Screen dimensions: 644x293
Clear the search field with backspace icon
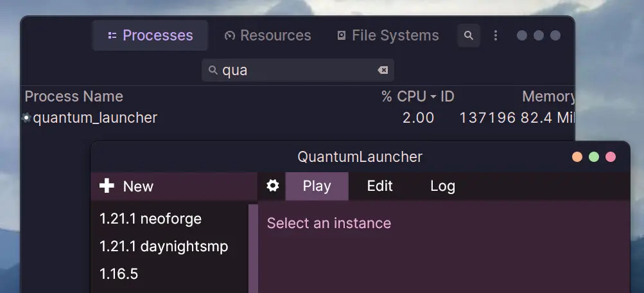(x=383, y=70)
